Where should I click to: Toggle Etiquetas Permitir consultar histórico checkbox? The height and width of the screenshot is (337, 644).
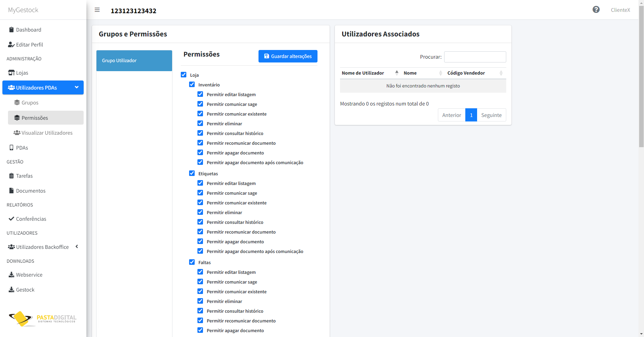coord(200,222)
